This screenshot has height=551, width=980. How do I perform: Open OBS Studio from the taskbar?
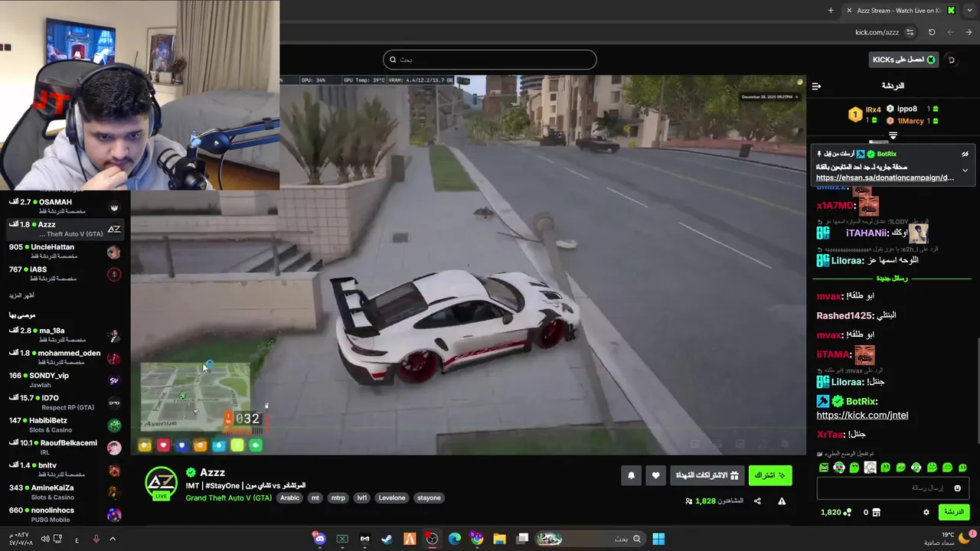433,539
